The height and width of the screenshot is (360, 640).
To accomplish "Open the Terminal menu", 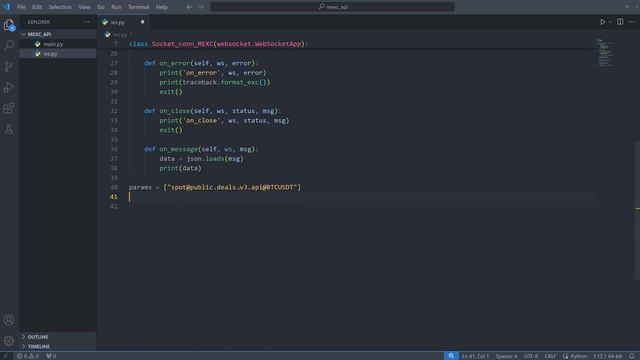I will click(138, 7).
